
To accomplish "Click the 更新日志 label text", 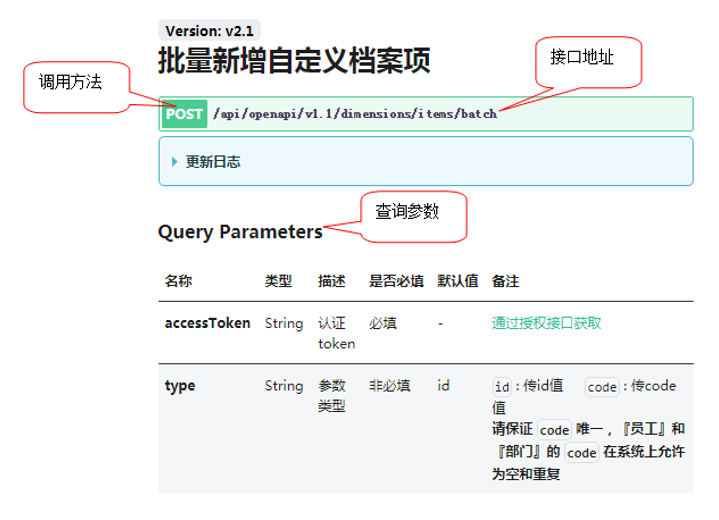I will pyautogui.click(x=213, y=162).
